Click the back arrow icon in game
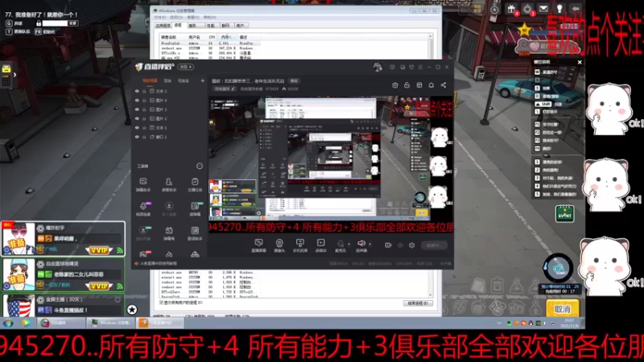The width and height of the screenshot is (644, 362). 576,9
